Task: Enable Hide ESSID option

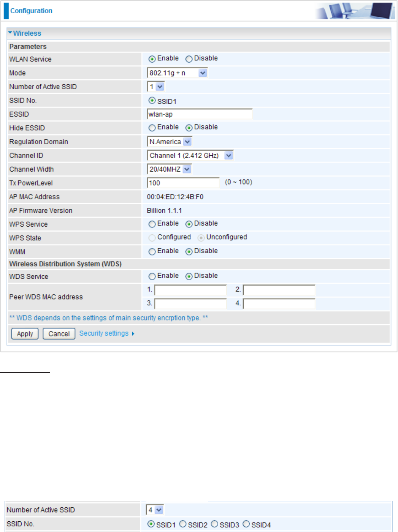Action: point(152,128)
